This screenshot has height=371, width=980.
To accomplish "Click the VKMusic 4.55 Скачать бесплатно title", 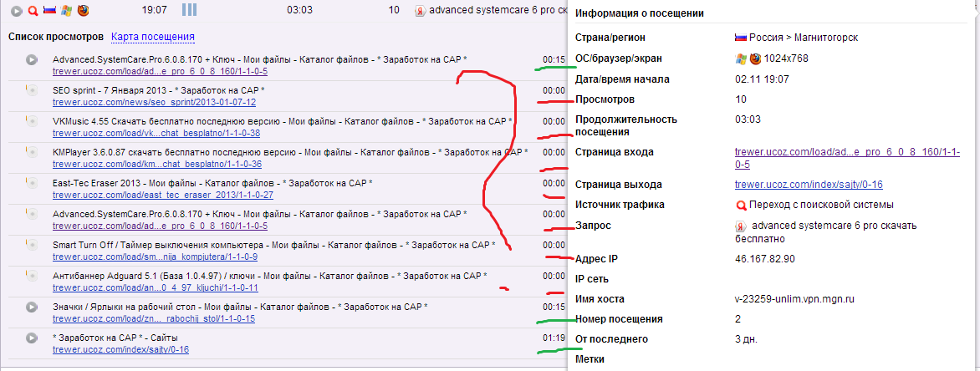I will 283,121.
